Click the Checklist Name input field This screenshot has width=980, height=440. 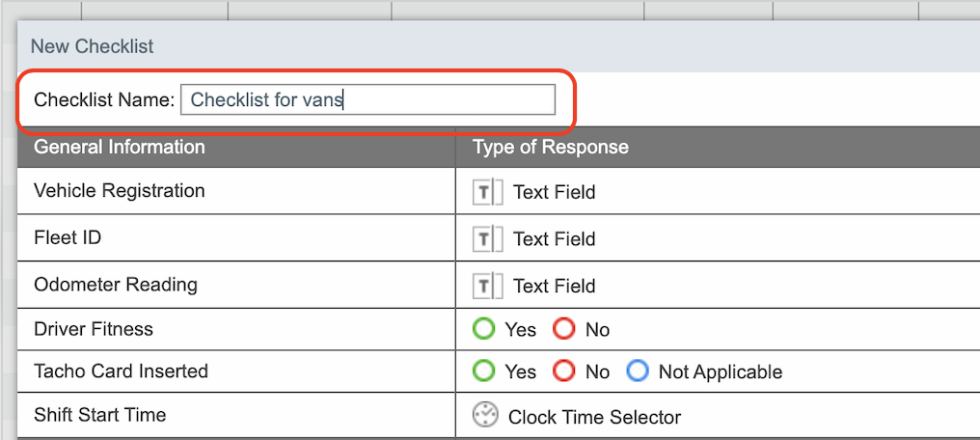(367, 99)
